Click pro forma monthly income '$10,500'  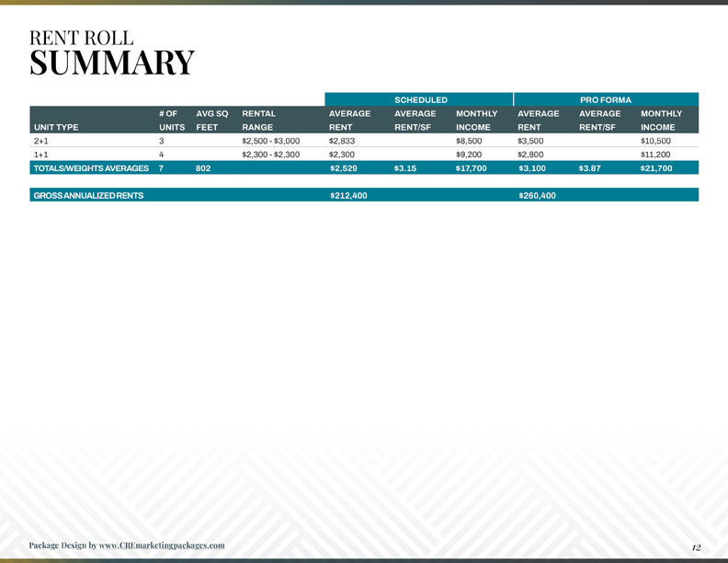click(655, 141)
